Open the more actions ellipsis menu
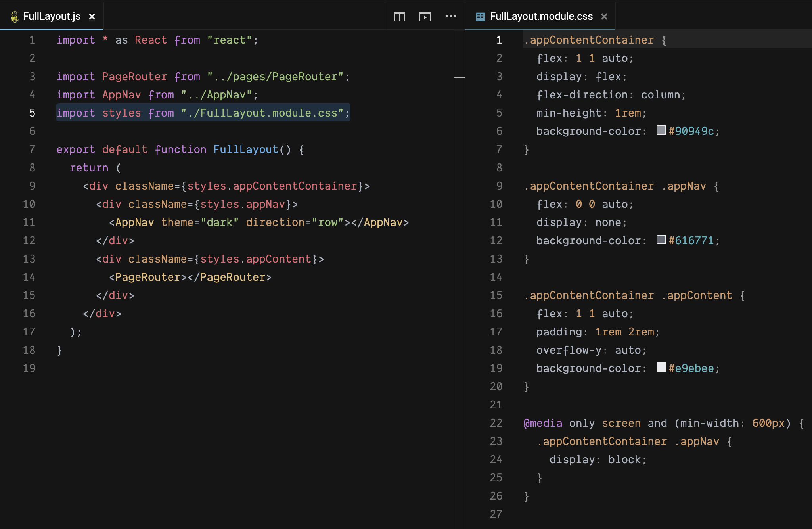812x529 pixels. coord(450,17)
